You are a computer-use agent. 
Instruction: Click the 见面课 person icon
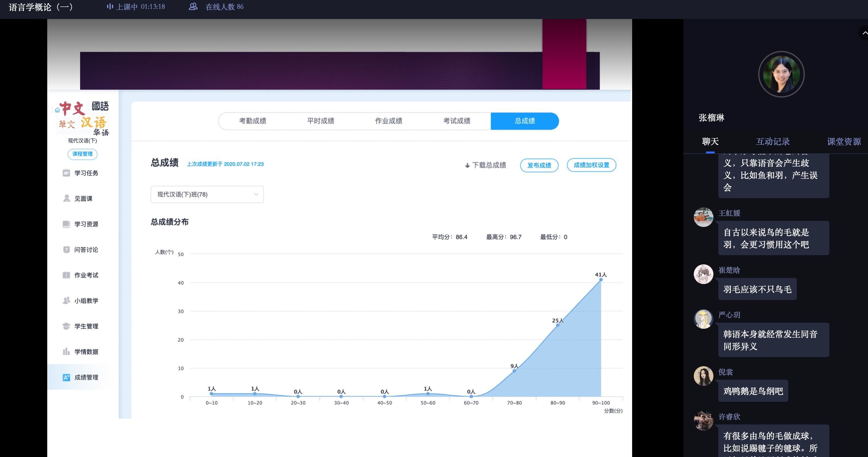(66, 198)
